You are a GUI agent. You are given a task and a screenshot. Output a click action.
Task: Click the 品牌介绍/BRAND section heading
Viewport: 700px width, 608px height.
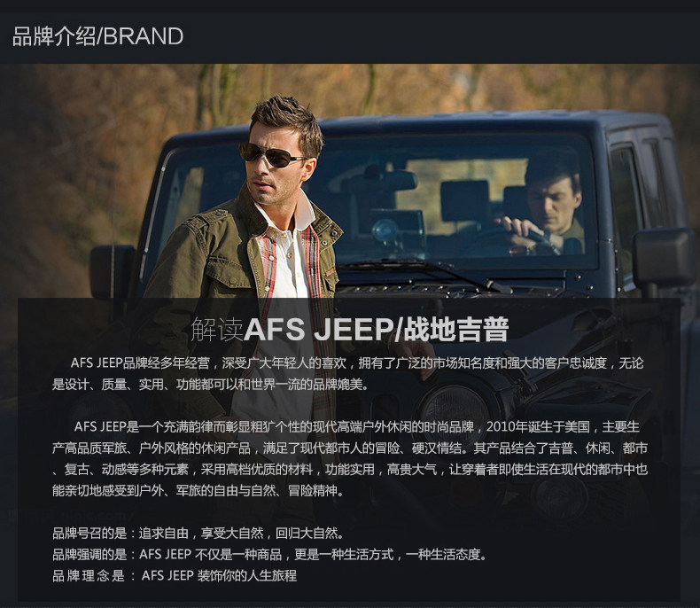[x=97, y=36]
